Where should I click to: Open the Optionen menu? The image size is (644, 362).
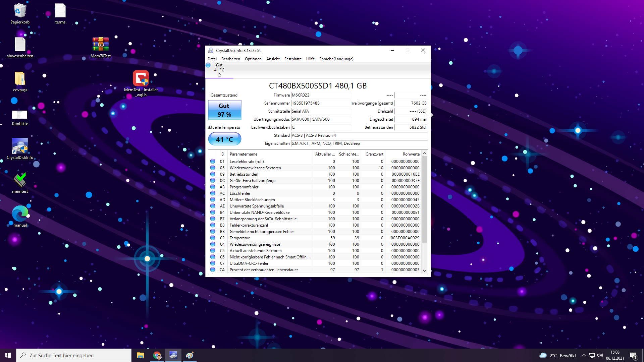pos(253,59)
